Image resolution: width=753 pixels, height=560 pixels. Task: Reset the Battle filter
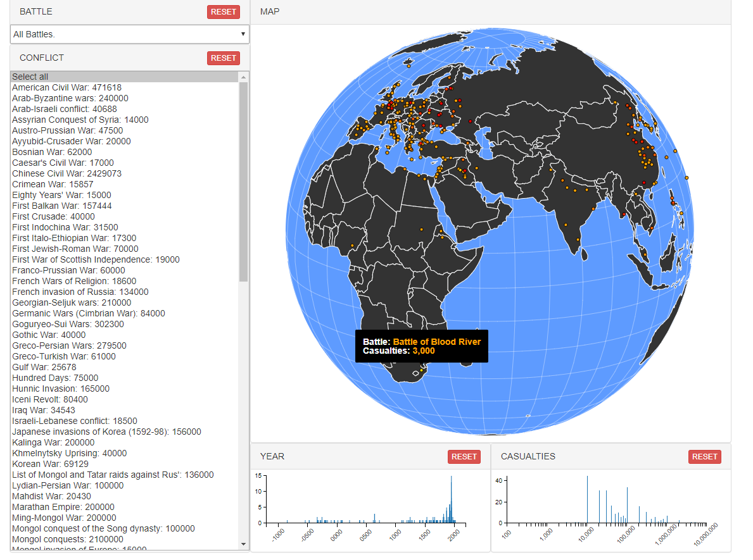click(224, 12)
